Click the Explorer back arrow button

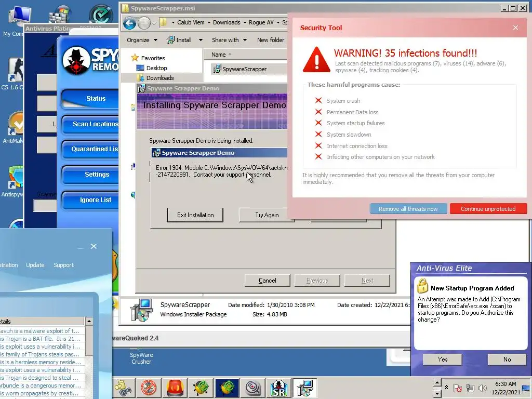(129, 23)
